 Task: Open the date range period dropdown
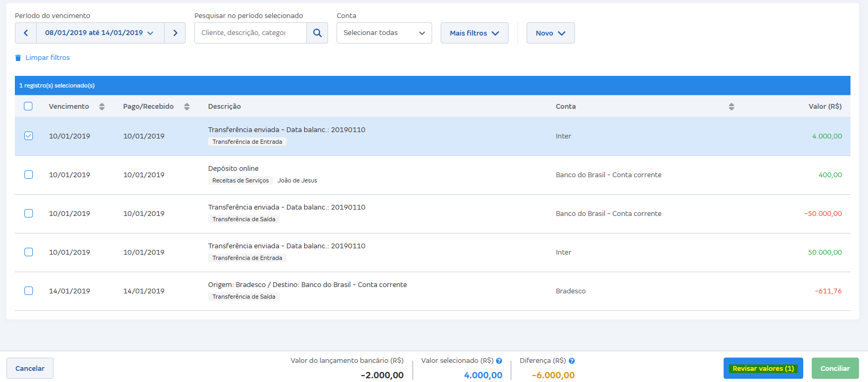point(100,33)
